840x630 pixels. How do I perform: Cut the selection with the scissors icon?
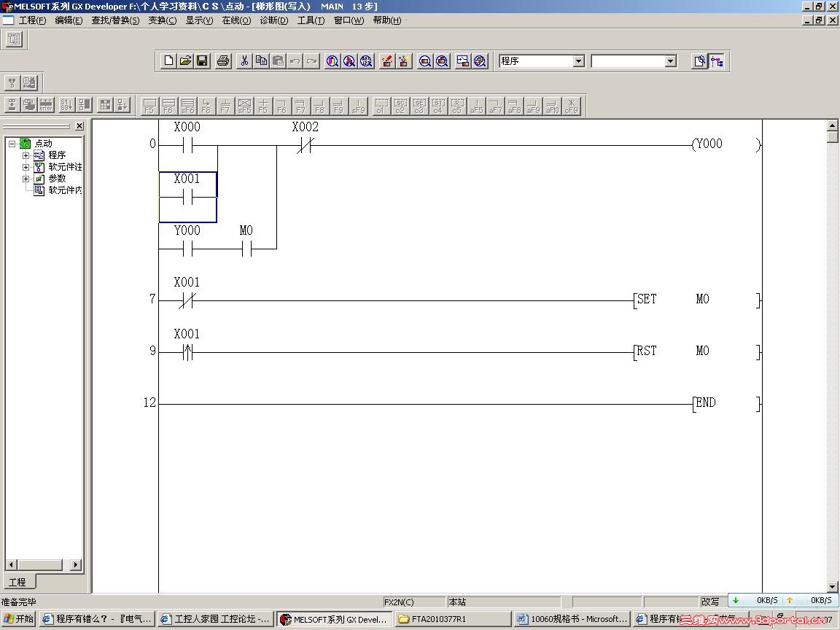[x=244, y=61]
